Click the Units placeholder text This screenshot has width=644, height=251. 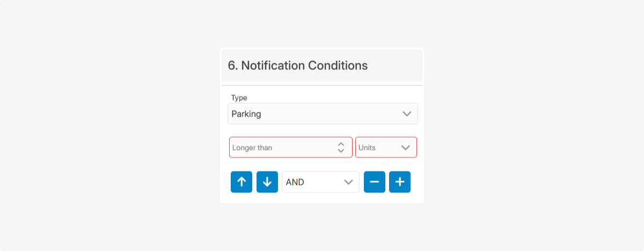click(x=367, y=147)
